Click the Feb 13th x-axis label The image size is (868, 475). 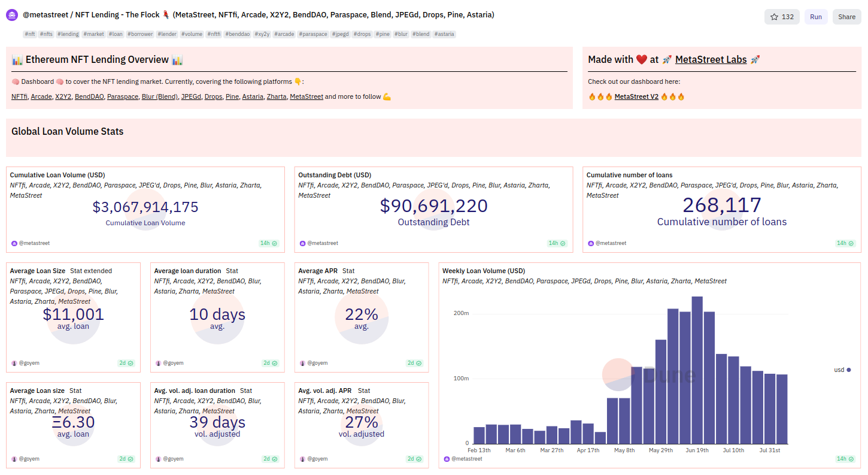click(479, 450)
